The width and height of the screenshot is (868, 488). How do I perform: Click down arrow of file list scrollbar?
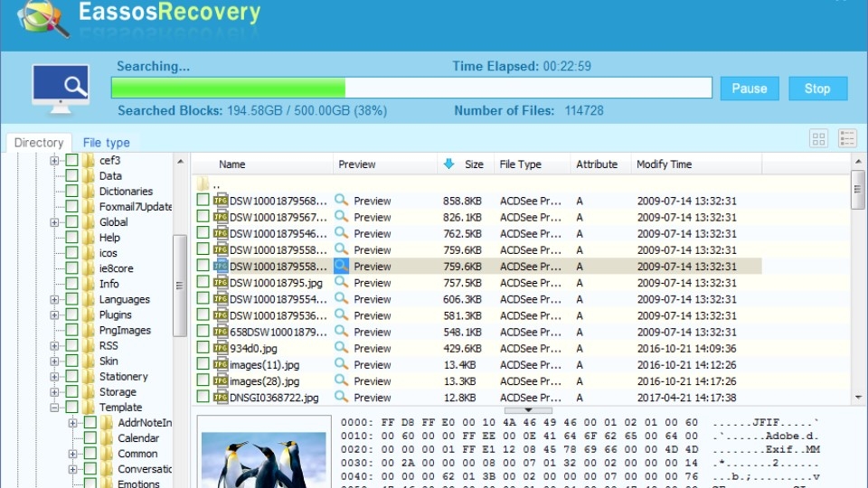coord(858,398)
